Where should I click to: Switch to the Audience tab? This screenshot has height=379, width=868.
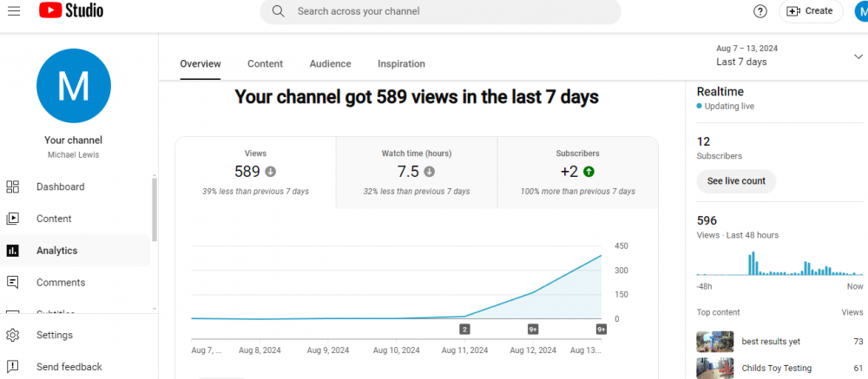(330, 64)
